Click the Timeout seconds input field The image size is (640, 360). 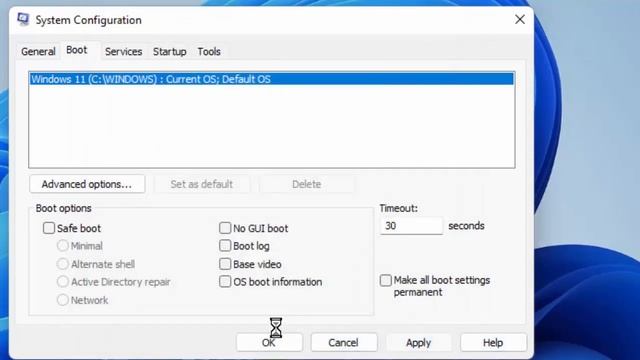[411, 226]
